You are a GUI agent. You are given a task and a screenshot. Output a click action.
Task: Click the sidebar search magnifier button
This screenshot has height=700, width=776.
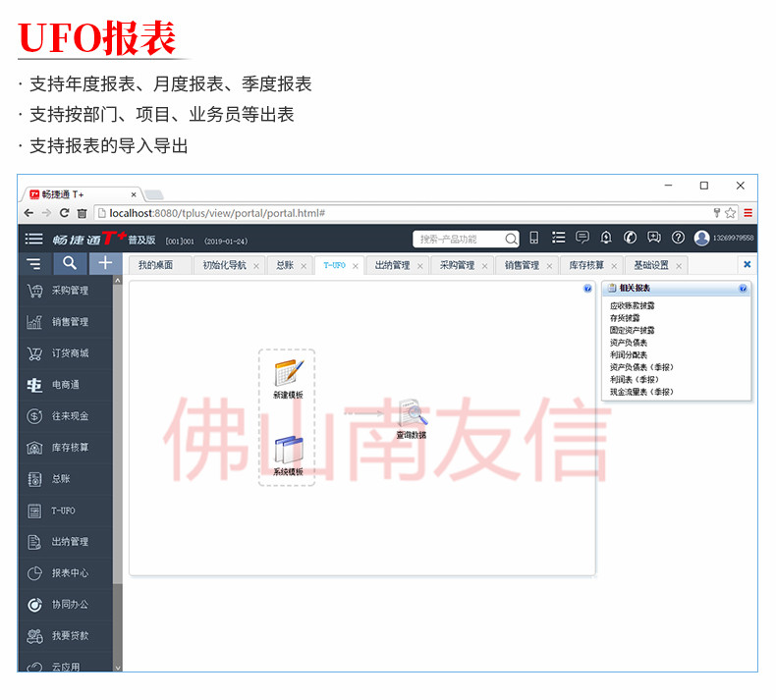(x=70, y=263)
